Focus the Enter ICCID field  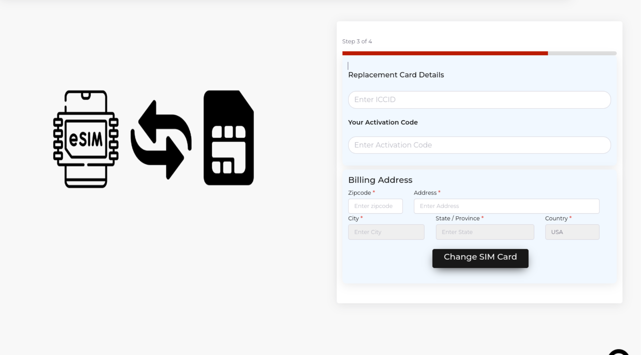[479, 100]
